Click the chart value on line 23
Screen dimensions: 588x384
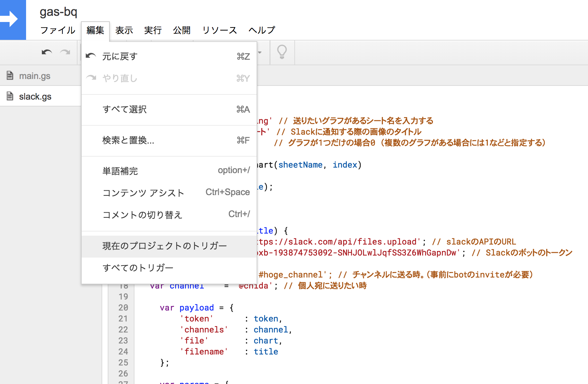tap(266, 341)
